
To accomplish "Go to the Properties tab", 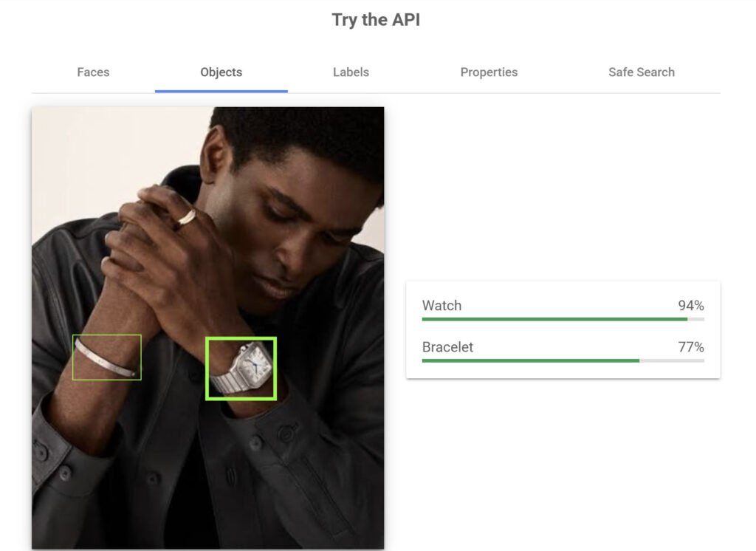I will pos(489,72).
